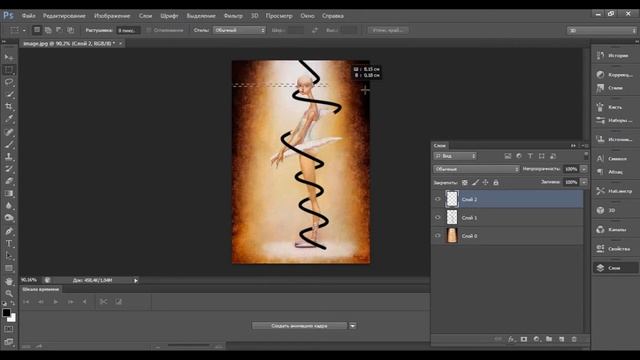Hide layer Слой 1

438,218
